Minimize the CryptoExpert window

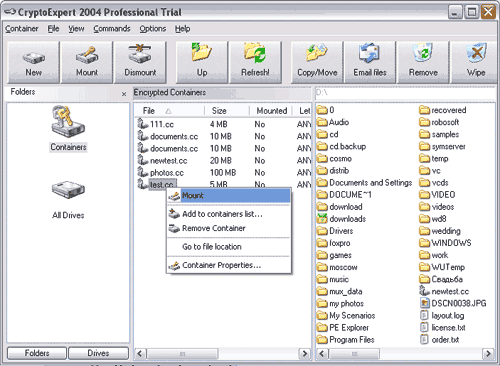[455, 12]
